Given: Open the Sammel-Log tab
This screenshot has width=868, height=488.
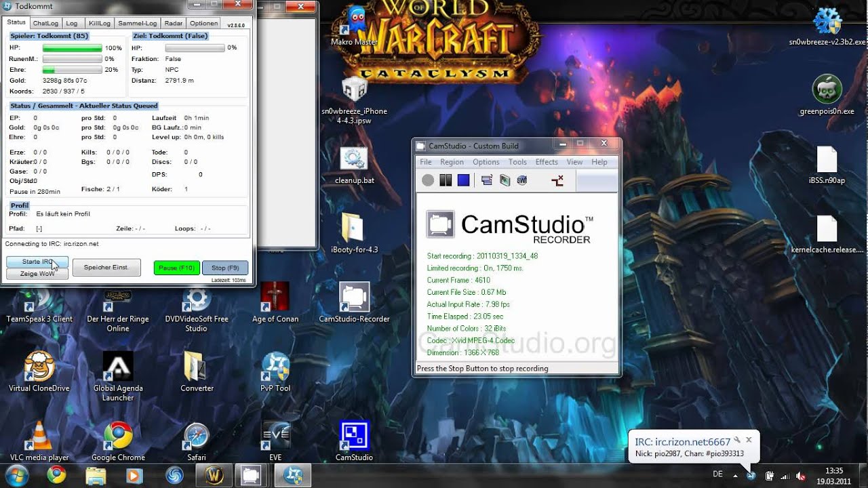Looking at the screenshot, I should coord(138,24).
